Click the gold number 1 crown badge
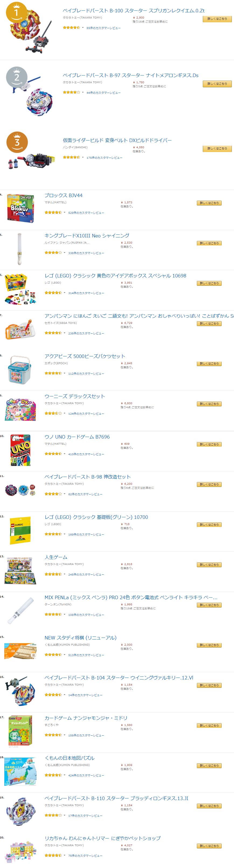This screenshot has height=868, width=234. 17,12
